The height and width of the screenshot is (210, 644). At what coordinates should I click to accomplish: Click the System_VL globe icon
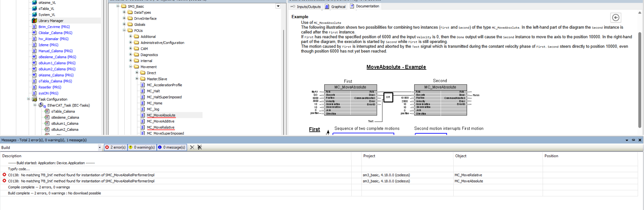tap(34, 15)
